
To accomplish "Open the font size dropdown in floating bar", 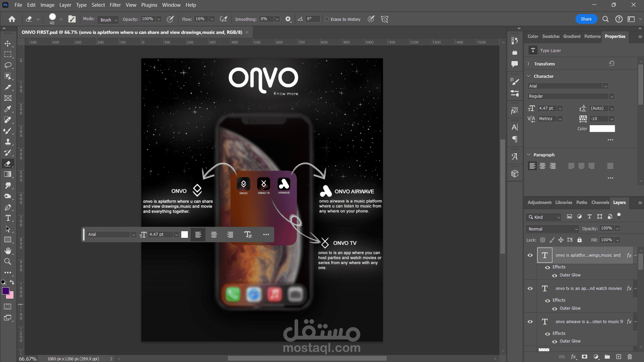I will pyautogui.click(x=176, y=235).
